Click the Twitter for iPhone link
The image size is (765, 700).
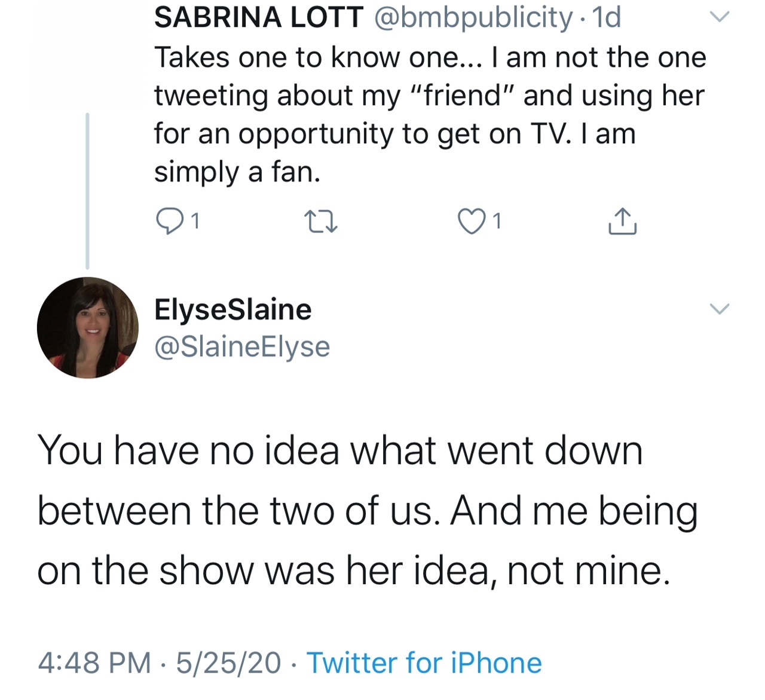[x=424, y=662]
